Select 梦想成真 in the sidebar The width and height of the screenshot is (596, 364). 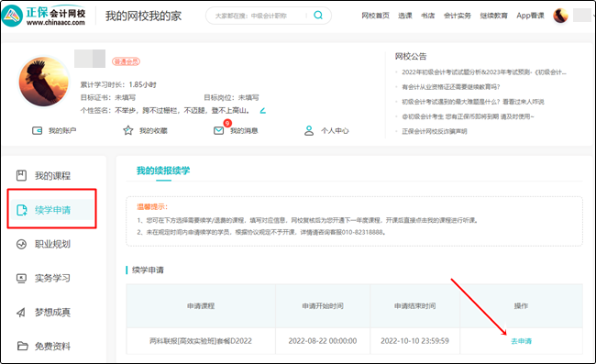click(x=52, y=313)
